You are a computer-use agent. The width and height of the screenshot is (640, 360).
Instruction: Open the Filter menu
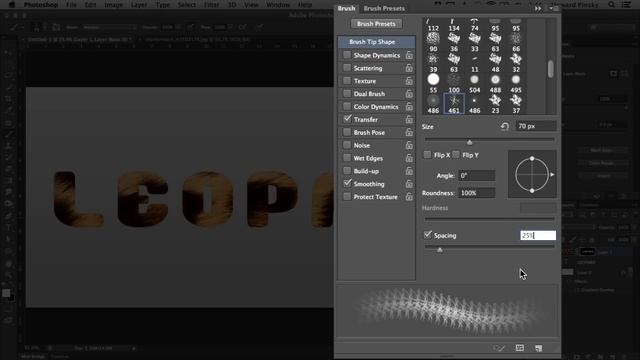pyautogui.click(x=211, y=5)
